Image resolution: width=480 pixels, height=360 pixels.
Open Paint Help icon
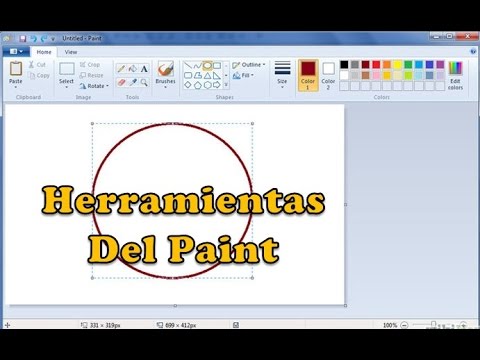(x=473, y=51)
